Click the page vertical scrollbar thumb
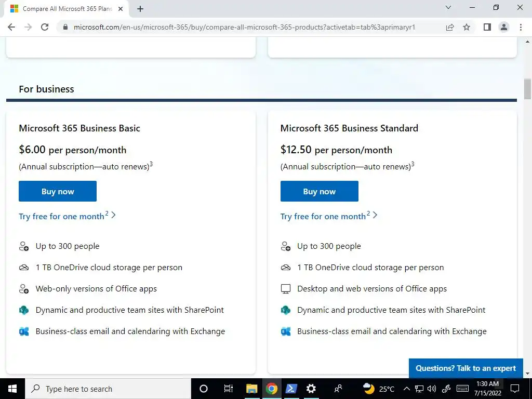Viewport: 532px width, 399px height. [x=527, y=89]
